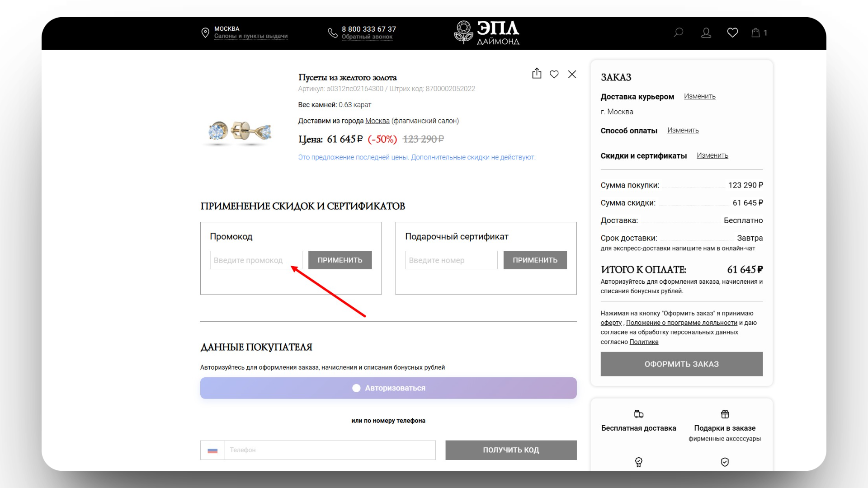The image size is (868, 488).
Task: Click the ЭПЛ Даймонд logo
Action: 486,33
